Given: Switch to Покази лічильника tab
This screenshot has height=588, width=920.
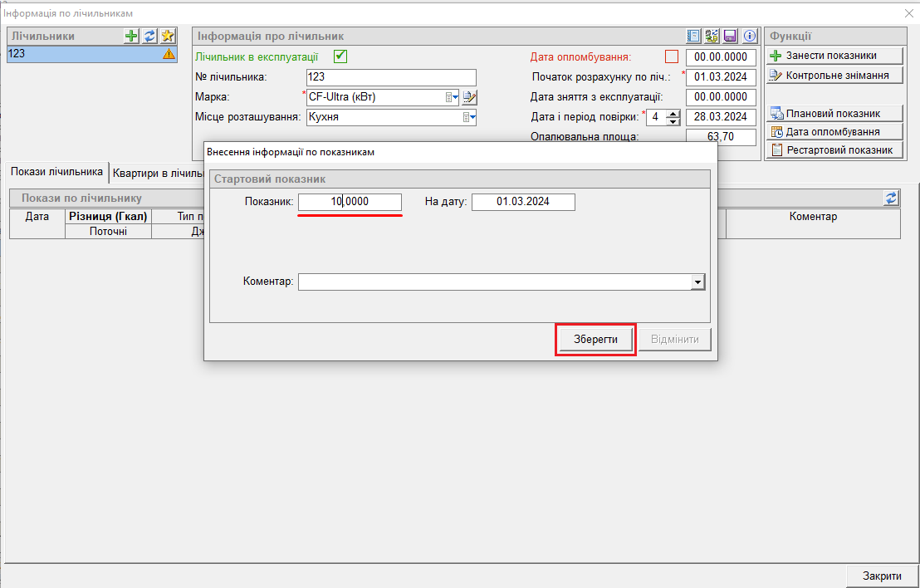Looking at the screenshot, I should (x=56, y=171).
